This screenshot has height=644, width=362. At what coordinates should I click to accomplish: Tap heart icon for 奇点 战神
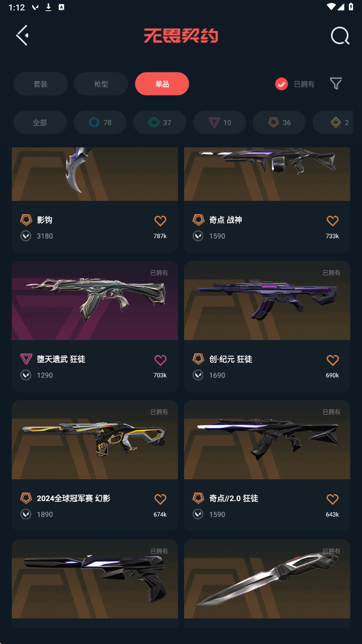click(333, 221)
